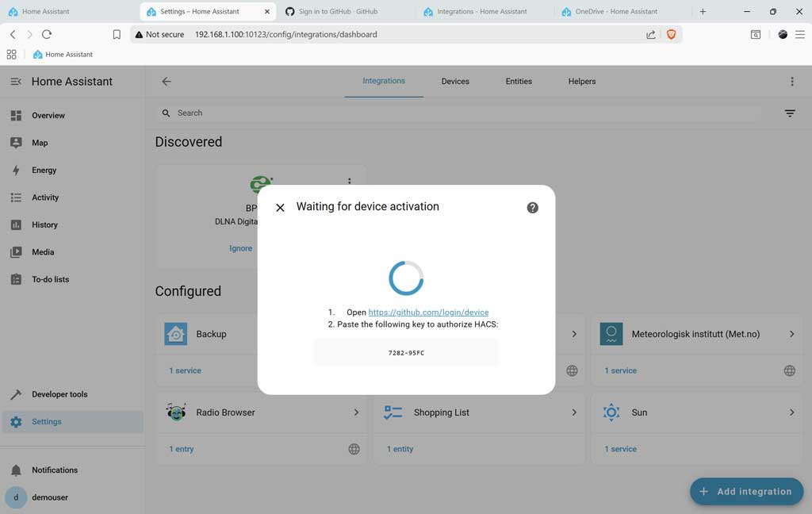The image size is (812, 514).
Task: Close the device activation dialog
Action: [x=280, y=208]
